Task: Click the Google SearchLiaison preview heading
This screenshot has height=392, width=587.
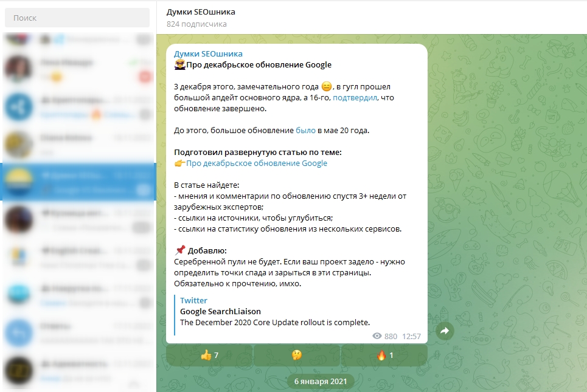Action: [x=220, y=311]
